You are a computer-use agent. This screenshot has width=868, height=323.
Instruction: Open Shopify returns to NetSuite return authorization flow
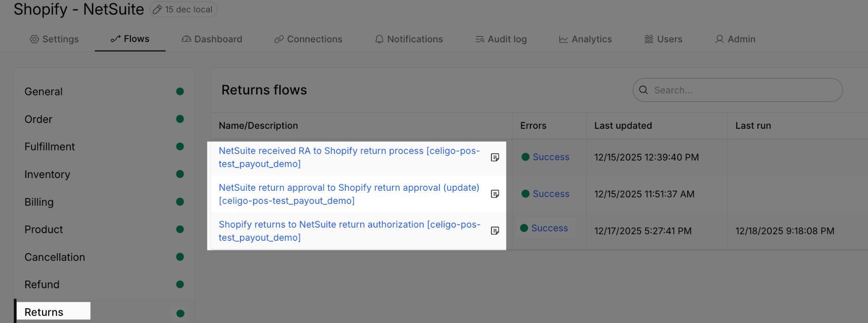[350, 231]
